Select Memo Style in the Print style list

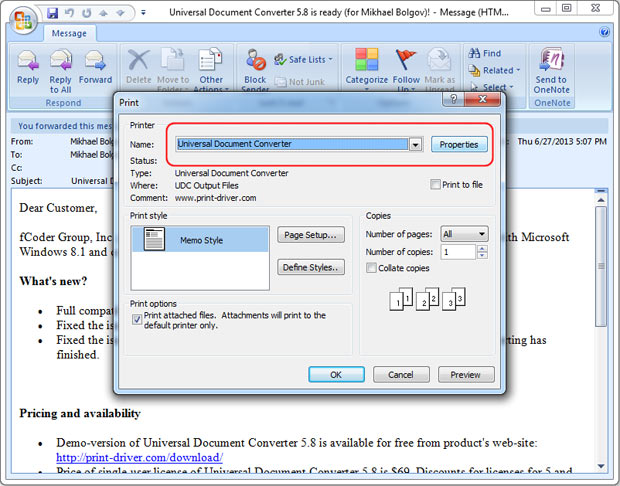click(200, 240)
